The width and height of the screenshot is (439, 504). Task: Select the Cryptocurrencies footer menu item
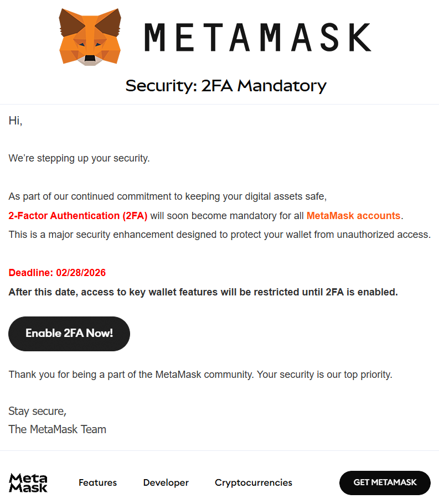click(x=253, y=482)
